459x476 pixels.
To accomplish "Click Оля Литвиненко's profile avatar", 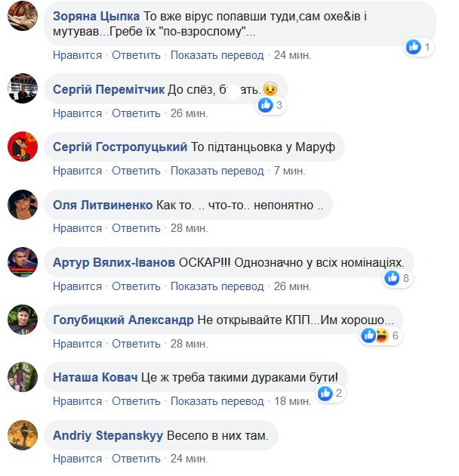I will coord(23,204).
